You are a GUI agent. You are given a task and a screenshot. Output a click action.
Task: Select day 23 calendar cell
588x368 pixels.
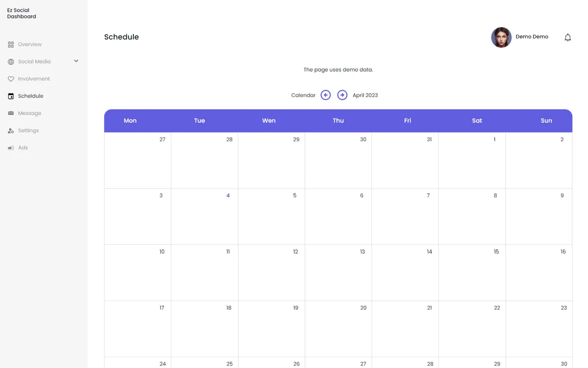pos(539,329)
